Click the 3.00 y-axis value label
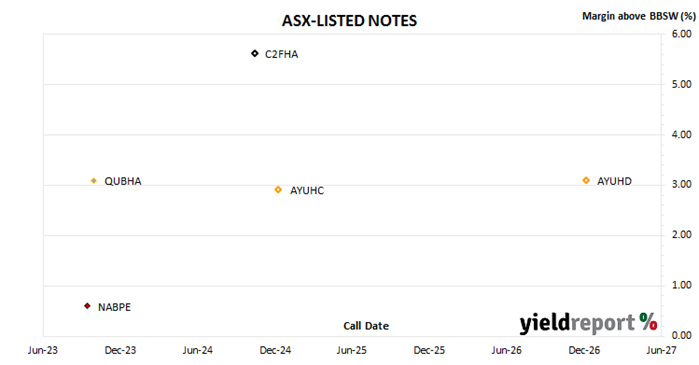Screen dimensions: 699x365 (682, 184)
